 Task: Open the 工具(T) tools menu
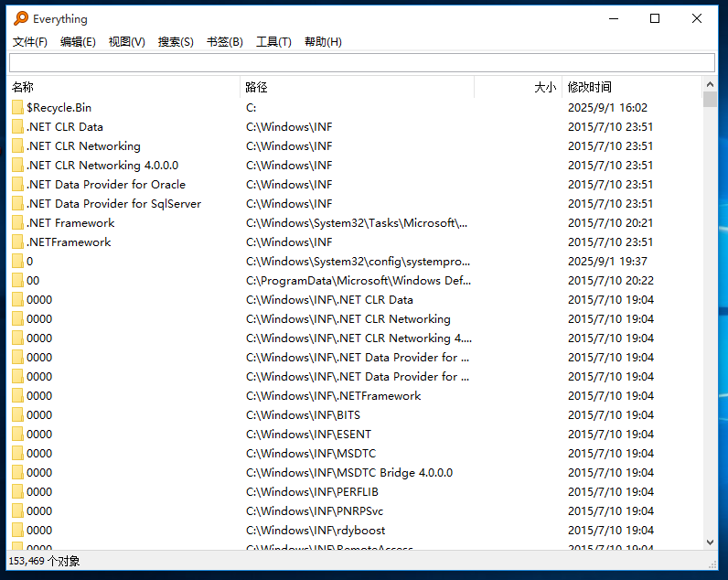[x=273, y=42]
